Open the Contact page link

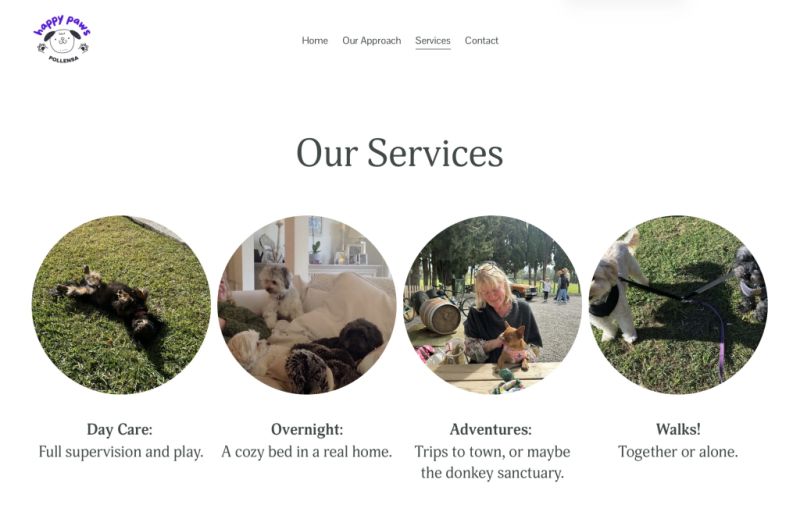(x=481, y=40)
